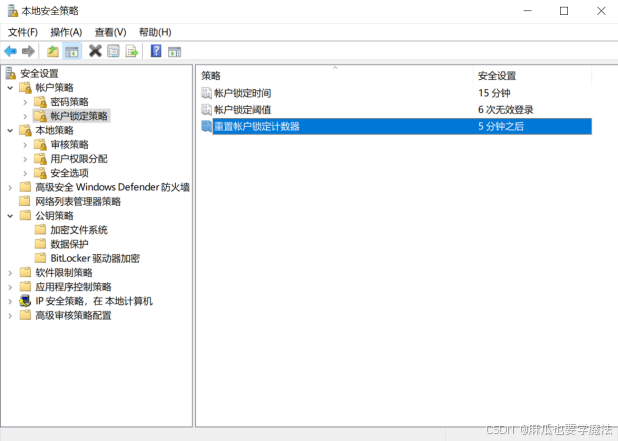618x441 pixels.
Task: Expand the 高级审核策略配置 tree node
Action: coord(10,316)
